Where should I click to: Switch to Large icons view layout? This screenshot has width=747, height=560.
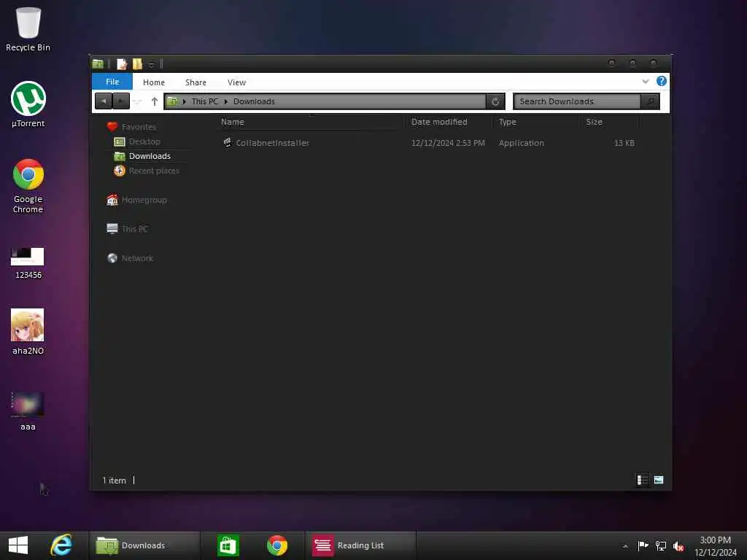[659, 480]
